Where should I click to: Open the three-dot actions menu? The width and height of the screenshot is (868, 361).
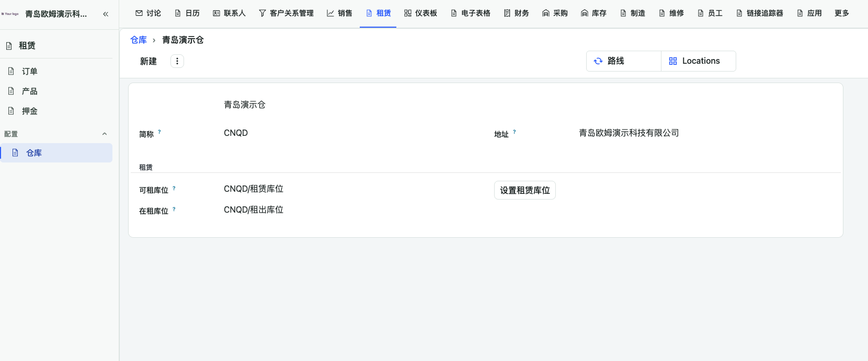[x=177, y=61]
